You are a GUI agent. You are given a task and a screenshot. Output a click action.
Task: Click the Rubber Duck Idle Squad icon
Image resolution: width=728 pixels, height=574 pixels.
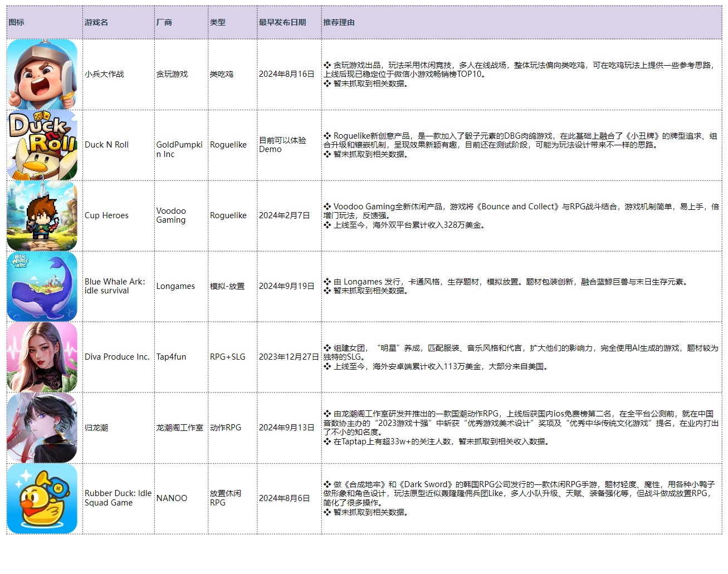(42, 499)
